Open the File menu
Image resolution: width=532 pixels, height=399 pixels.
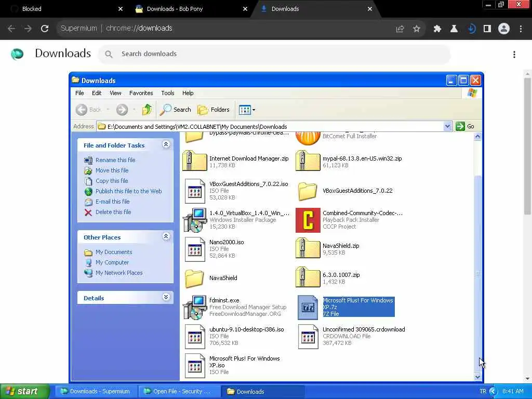coord(79,93)
